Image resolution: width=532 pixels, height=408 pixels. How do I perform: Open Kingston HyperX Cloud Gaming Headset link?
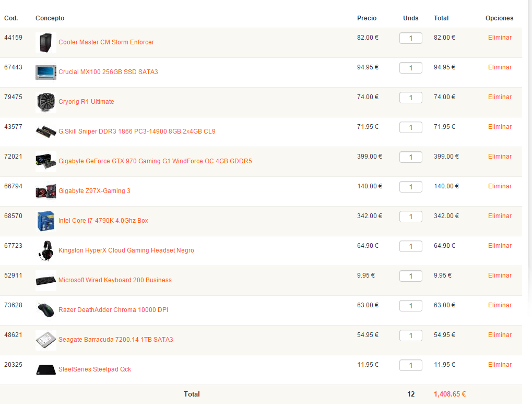pyautogui.click(x=126, y=250)
